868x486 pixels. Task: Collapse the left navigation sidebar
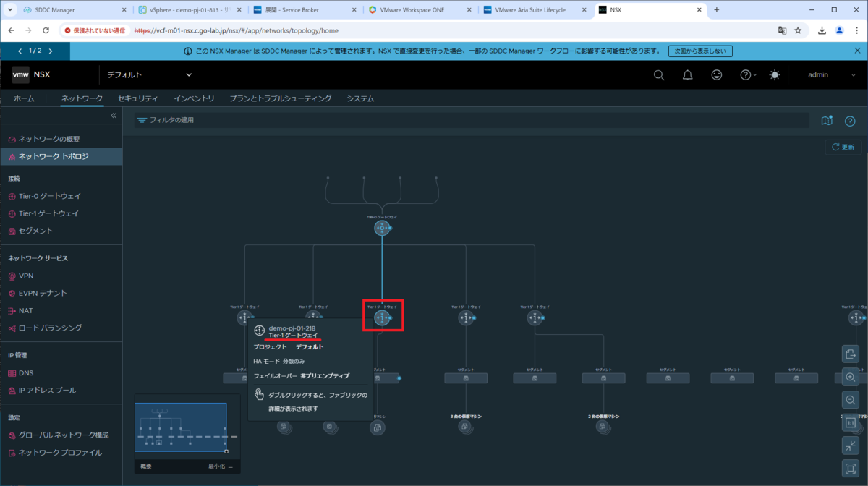coord(114,116)
